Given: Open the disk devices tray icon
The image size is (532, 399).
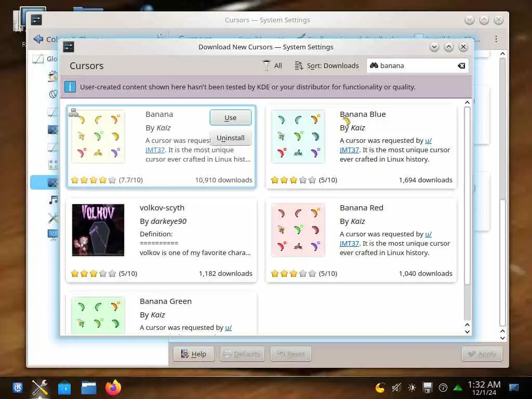Looking at the screenshot, I should pyautogui.click(x=428, y=388).
